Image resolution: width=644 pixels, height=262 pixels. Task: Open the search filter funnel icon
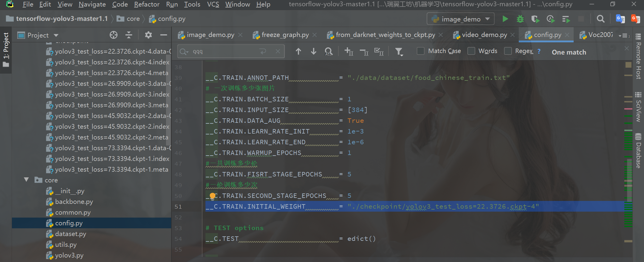pyautogui.click(x=399, y=52)
